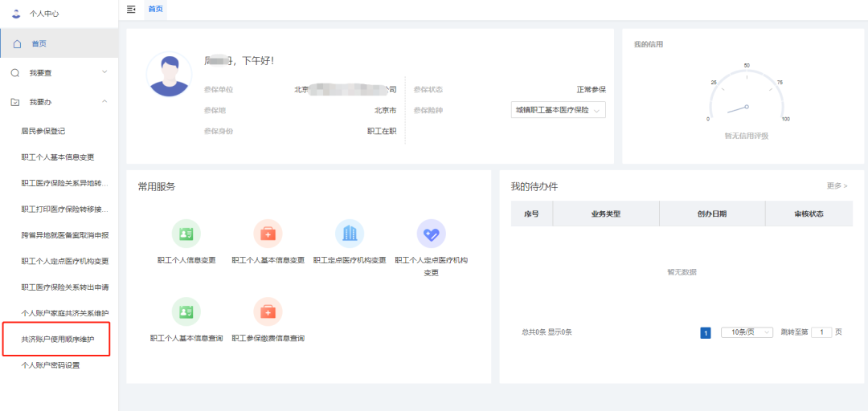Click 首页 in the left sidebar

pyautogui.click(x=39, y=43)
